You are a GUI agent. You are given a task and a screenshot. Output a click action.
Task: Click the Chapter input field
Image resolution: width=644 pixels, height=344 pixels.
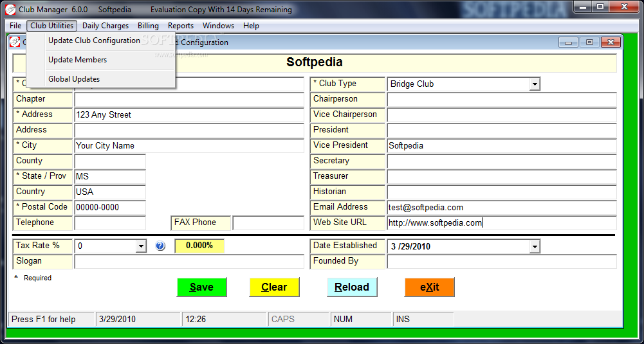tap(189, 99)
